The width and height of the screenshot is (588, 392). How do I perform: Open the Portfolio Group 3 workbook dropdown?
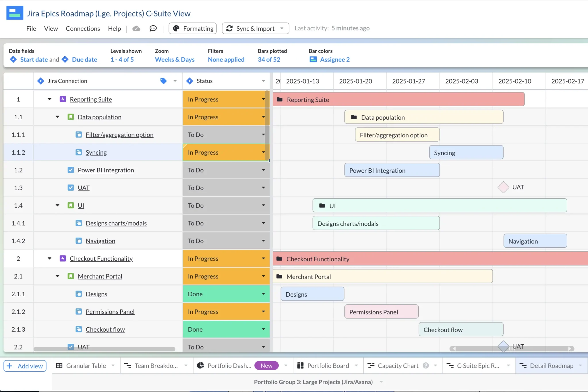tap(381, 382)
